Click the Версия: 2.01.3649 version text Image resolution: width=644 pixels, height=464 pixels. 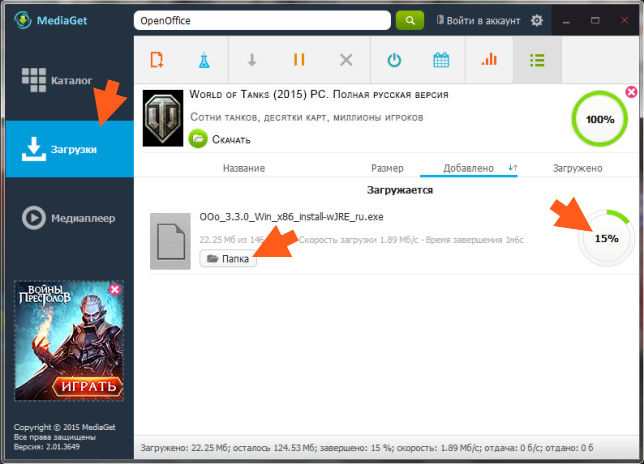(46, 446)
